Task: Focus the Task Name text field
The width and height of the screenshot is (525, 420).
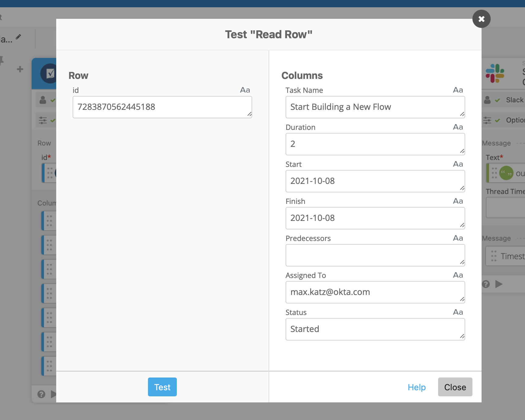Action: [x=375, y=107]
